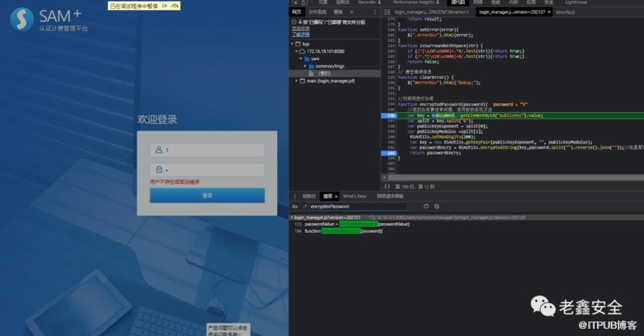
Task: Switch to the What's New drawer tab
Action: point(355,196)
